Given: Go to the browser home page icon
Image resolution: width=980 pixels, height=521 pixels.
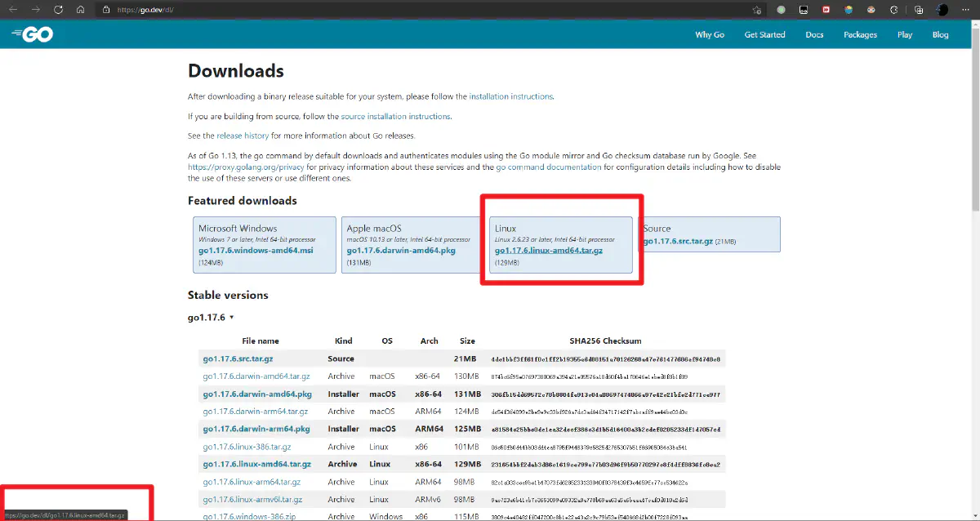Looking at the screenshot, I should [80, 10].
